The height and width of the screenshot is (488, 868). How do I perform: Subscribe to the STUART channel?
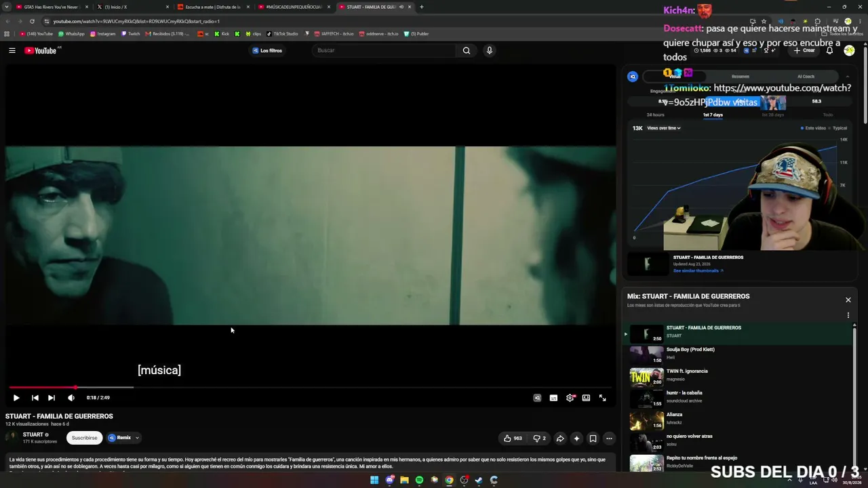point(85,438)
